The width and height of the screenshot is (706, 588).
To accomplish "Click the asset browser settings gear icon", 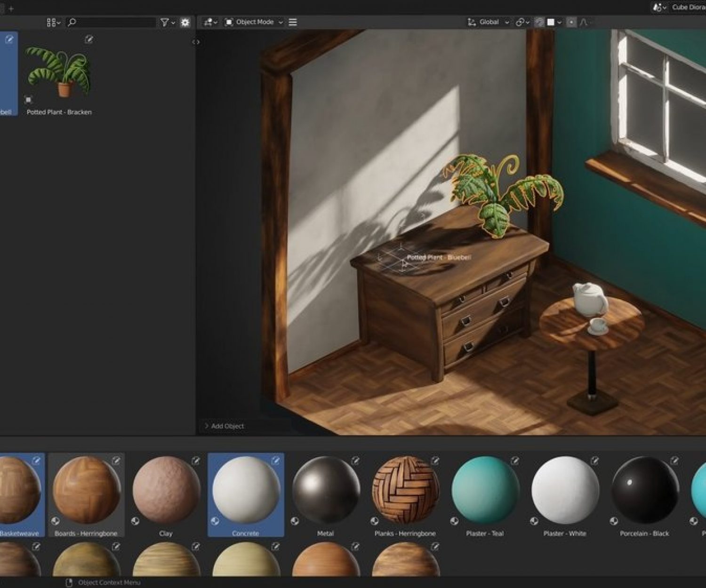I will (185, 22).
